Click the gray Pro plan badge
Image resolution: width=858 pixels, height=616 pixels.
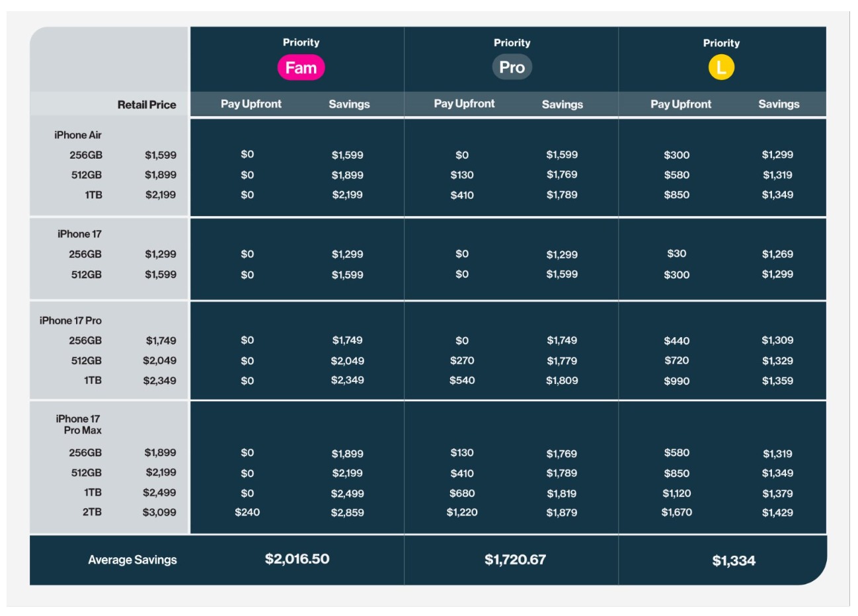point(512,67)
